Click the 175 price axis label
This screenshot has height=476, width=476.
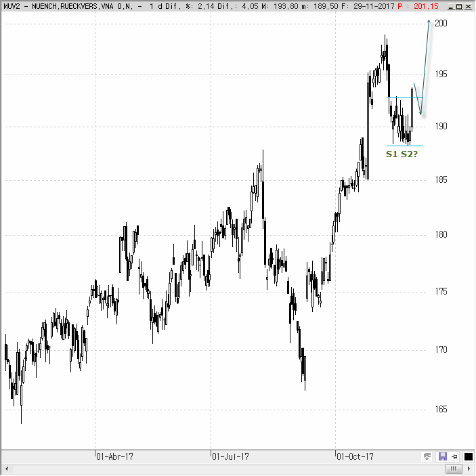pyautogui.click(x=441, y=291)
